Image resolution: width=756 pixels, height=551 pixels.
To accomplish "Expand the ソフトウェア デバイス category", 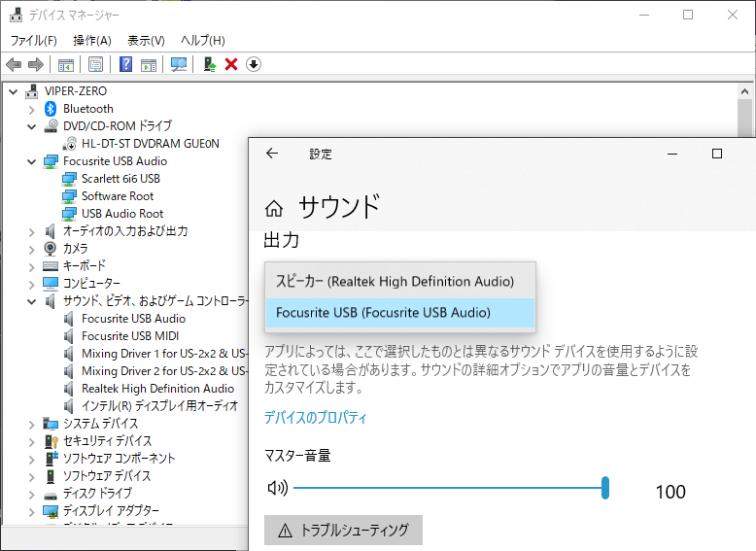I will (x=32, y=477).
